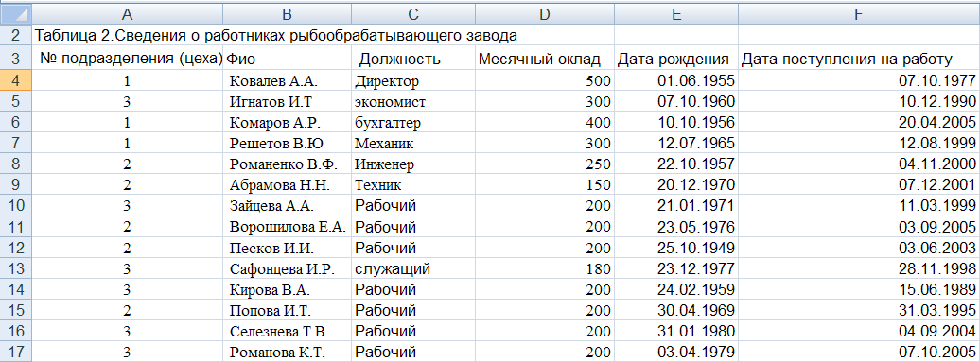The width and height of the screenshot is (980, 362).
Task: Select cell 'Абрамова Н.Н.'
Action: coord(287,184)
